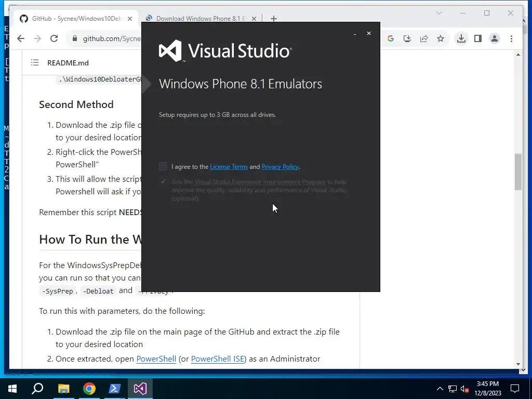Image resolution: width=532 pixels, height=399 pixels.
Task: Click the -SysPrep code text
Action: [x=57, y=291]
